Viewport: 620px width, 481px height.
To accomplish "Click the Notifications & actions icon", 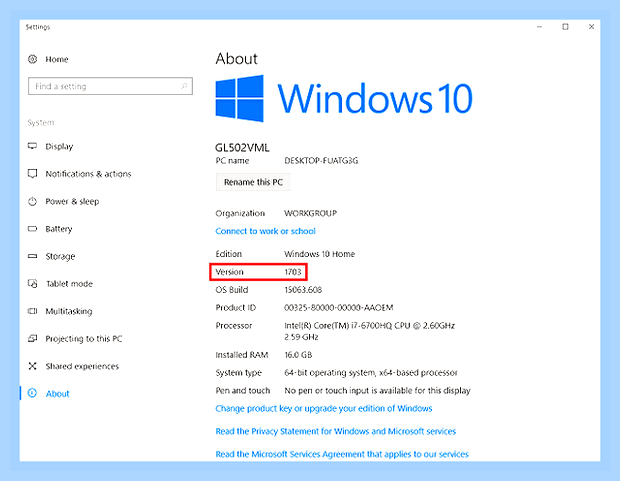I will click(32, 174).
